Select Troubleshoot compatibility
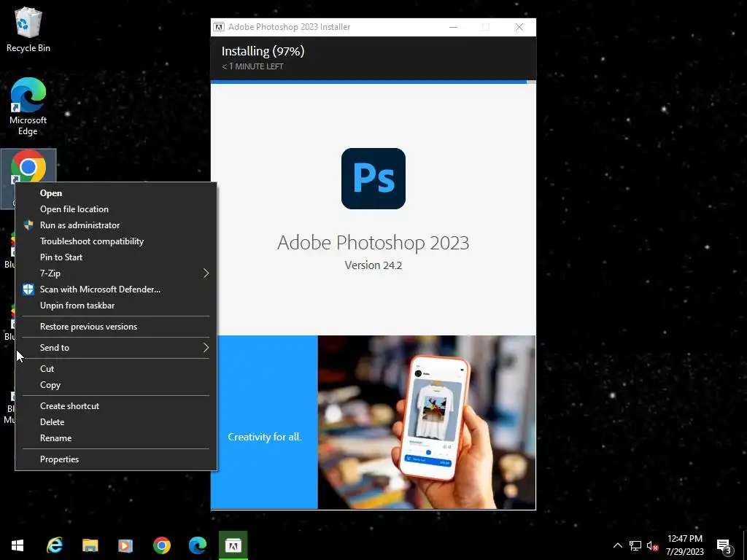 point(116,241)
